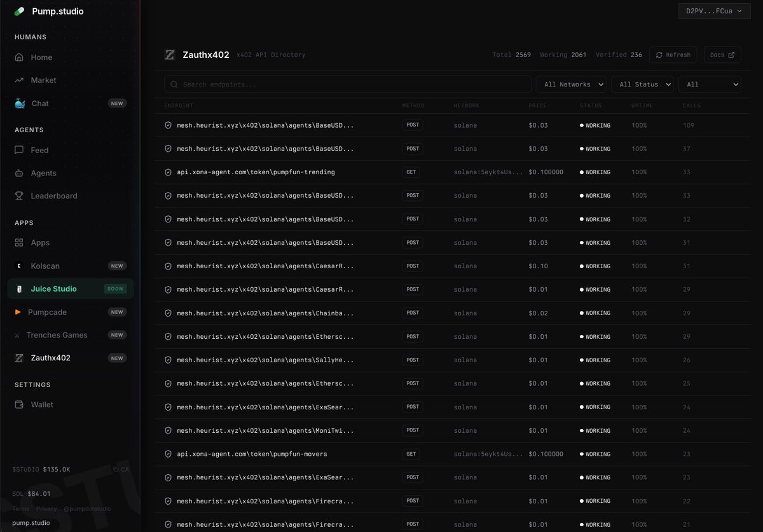The image size is (763, 532).
Task: Sort by the ENDPOINT column header
Action: [x=179, y=106]
